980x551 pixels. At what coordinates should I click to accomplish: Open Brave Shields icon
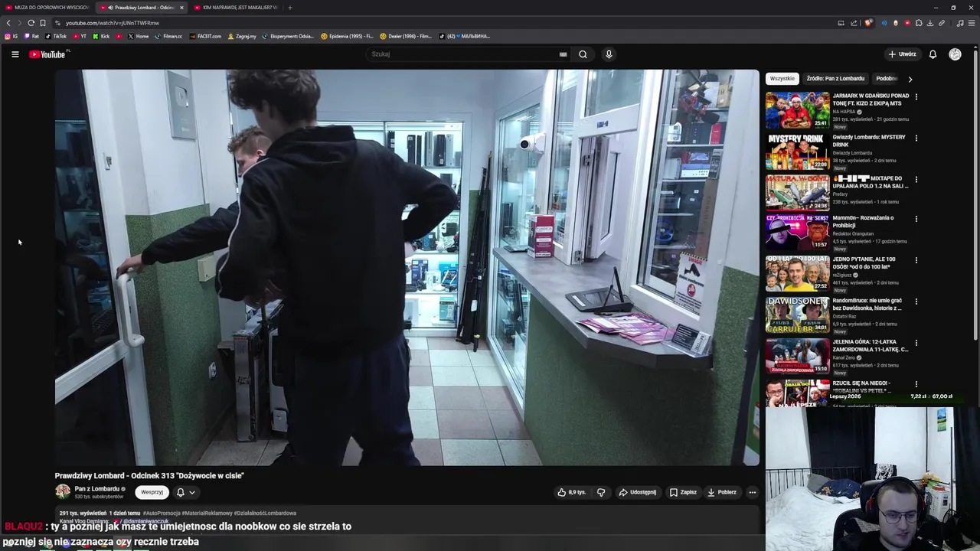868,23
